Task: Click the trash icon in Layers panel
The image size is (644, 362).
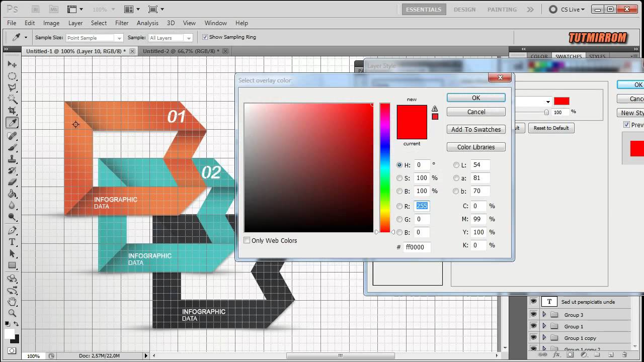Action: tap(624, 354)
